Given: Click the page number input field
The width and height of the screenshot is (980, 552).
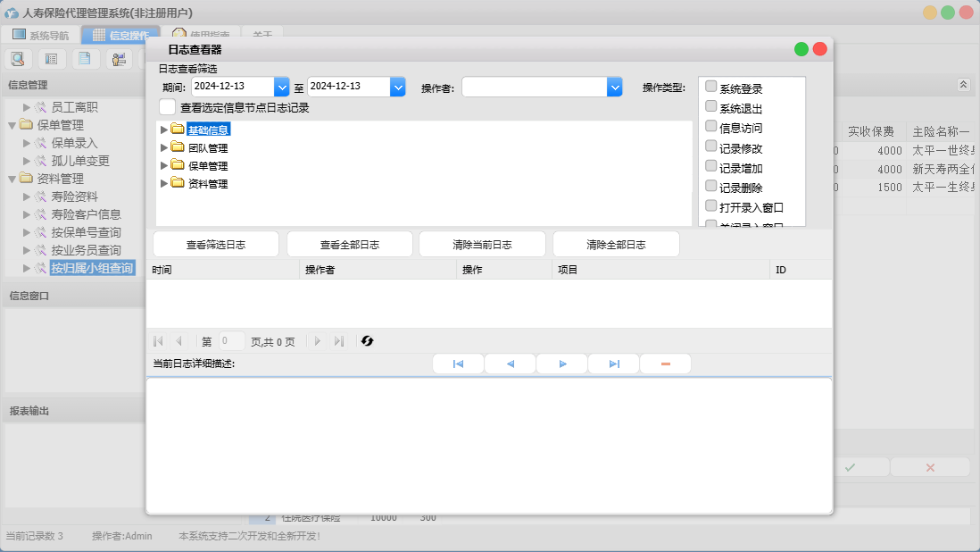Looking at the screenshot, I should (230, 341).
